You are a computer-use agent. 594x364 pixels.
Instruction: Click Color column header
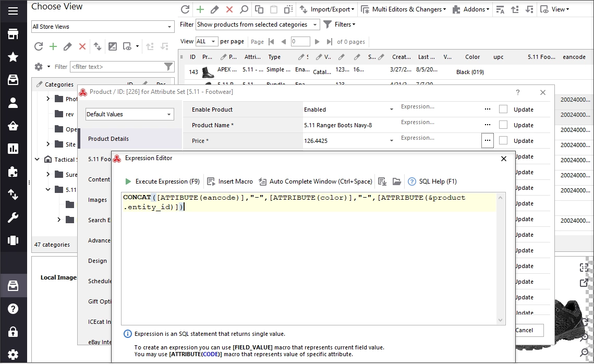[472, 57]
